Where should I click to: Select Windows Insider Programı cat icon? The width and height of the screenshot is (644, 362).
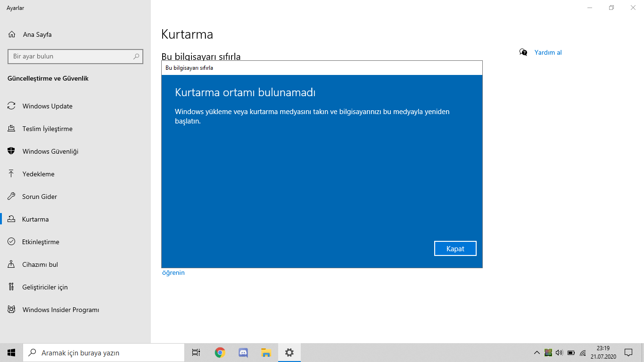coord(11,310)
